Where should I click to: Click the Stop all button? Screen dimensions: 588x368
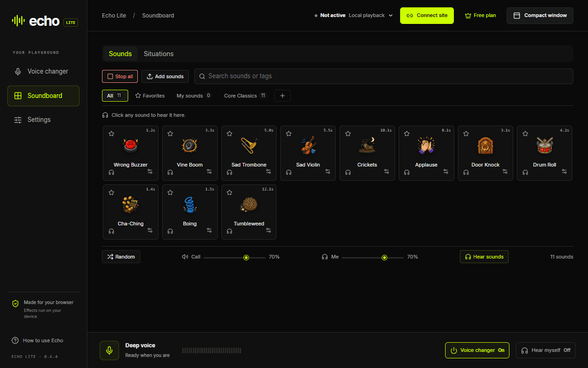coord(120,76)
